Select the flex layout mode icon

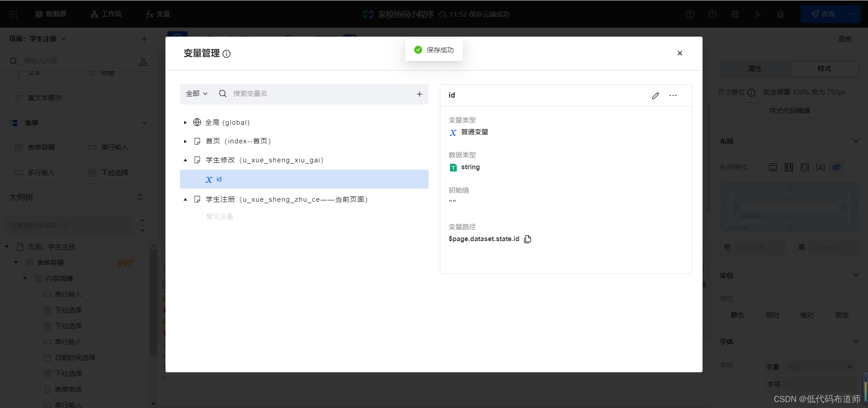click(x=805, y=167)
